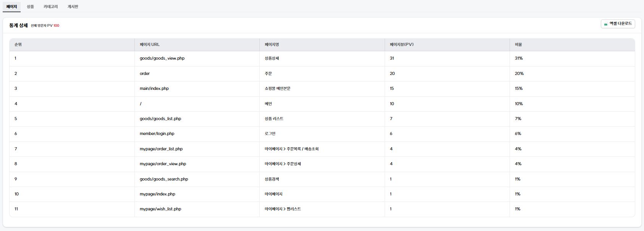Click the 비율 column header

click(x=518, y=45)
